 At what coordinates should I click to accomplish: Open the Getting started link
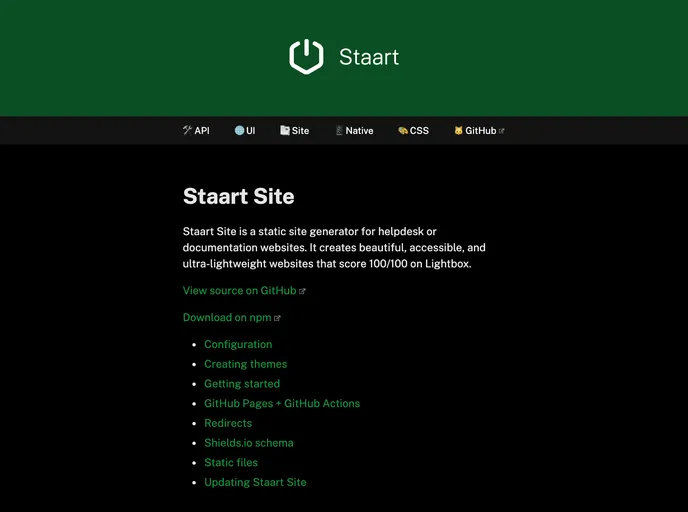(242, 384)
